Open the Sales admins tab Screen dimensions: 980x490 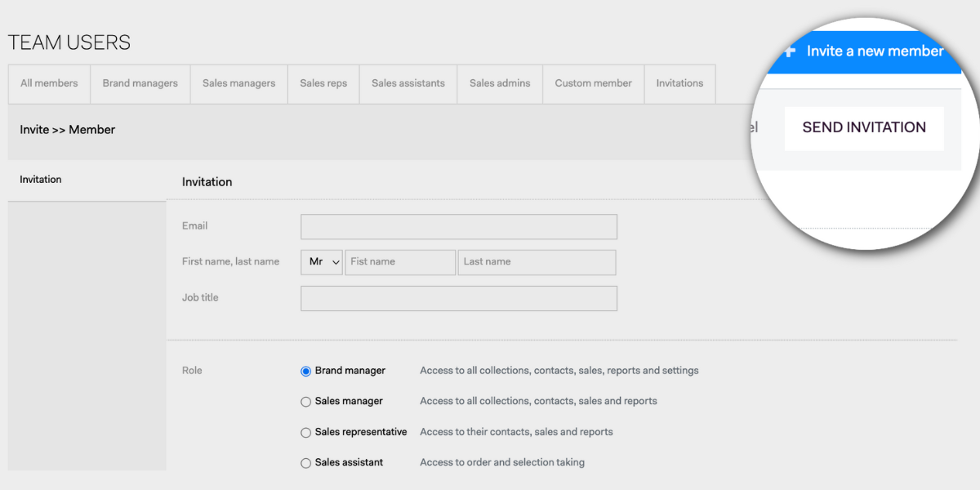(500, 83)
